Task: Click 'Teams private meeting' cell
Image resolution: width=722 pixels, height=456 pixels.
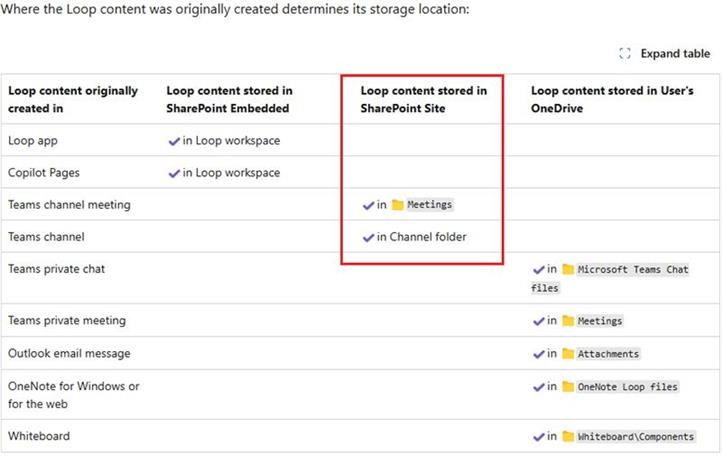Action: (x=67, y=321)
